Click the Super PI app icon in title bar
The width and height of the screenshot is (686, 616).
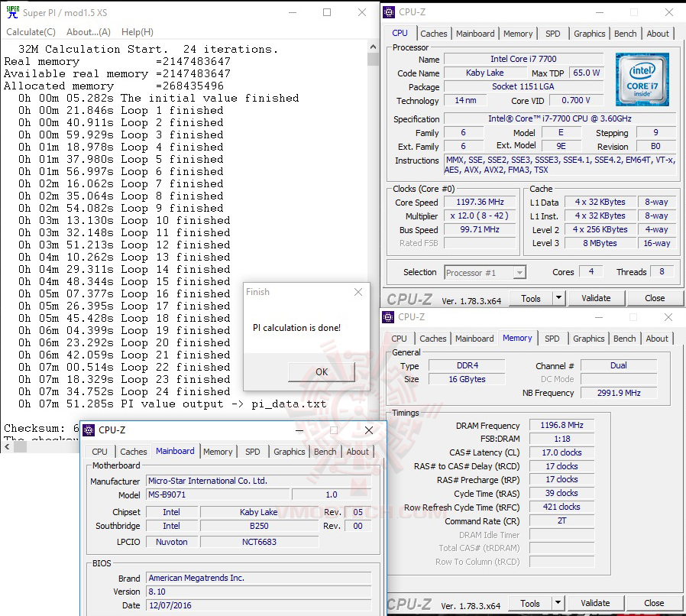point(13,12)
